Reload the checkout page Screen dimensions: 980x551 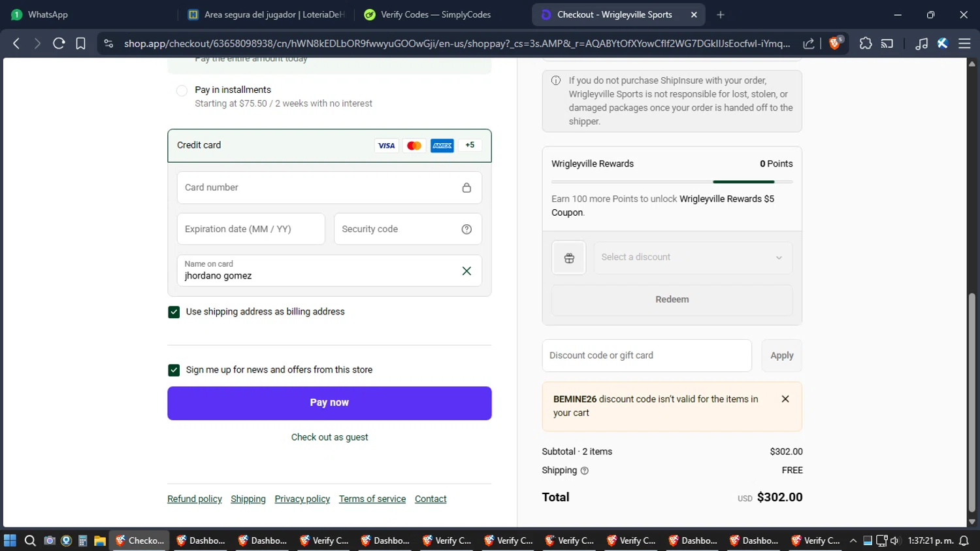pos(59,43)
